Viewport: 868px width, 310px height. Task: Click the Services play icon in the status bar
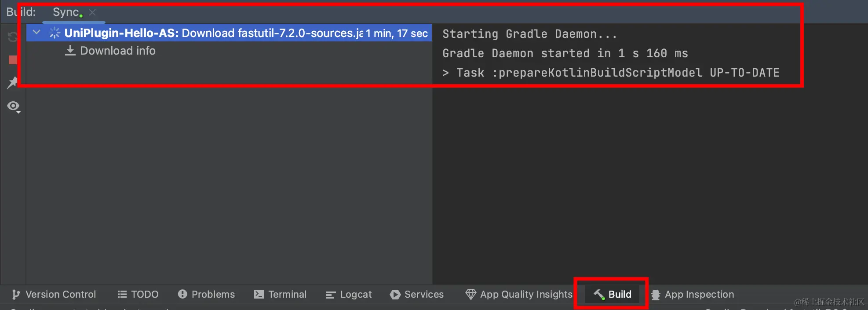(394, 294)
